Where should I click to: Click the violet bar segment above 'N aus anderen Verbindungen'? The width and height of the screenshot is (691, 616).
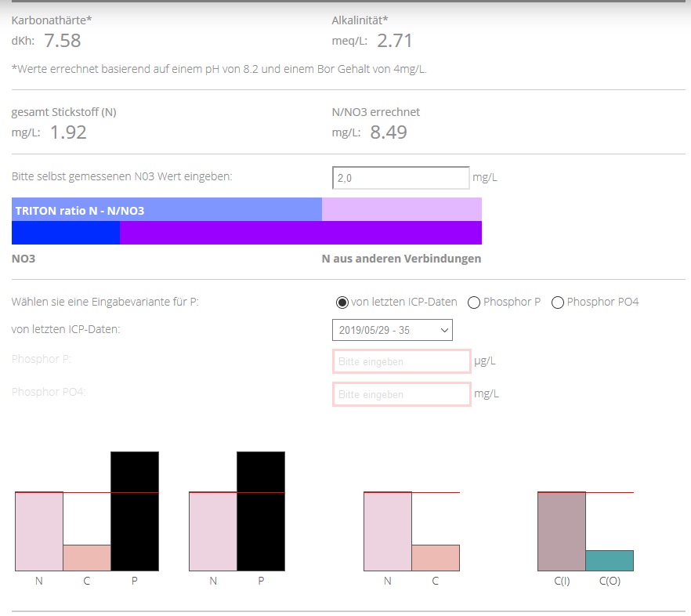[x=300, y=233]
